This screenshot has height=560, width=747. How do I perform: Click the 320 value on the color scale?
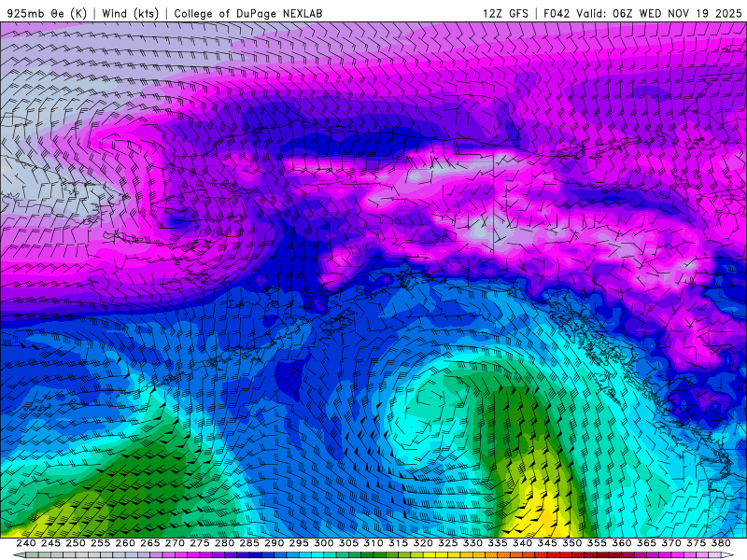pyautogui.click(x=423, y=543)
